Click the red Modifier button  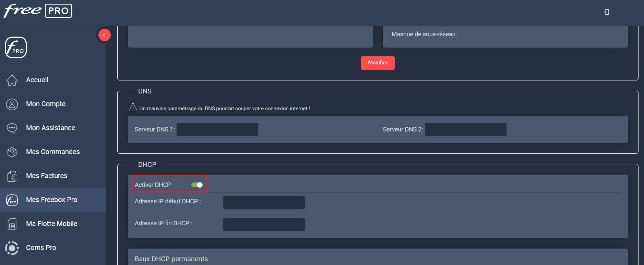[378, 63]
